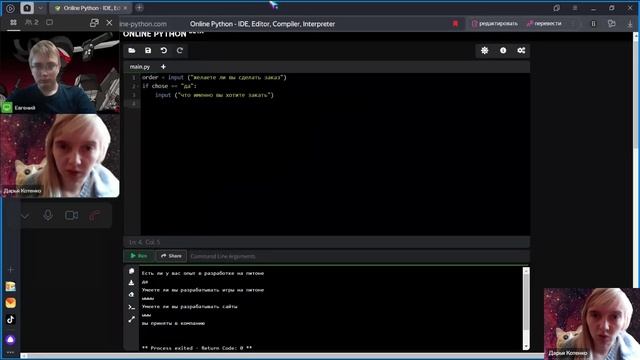Screen dimensions: 640x360
Task: Open the tab overview icon near the window controls
Action: click(x=556, y=8)
